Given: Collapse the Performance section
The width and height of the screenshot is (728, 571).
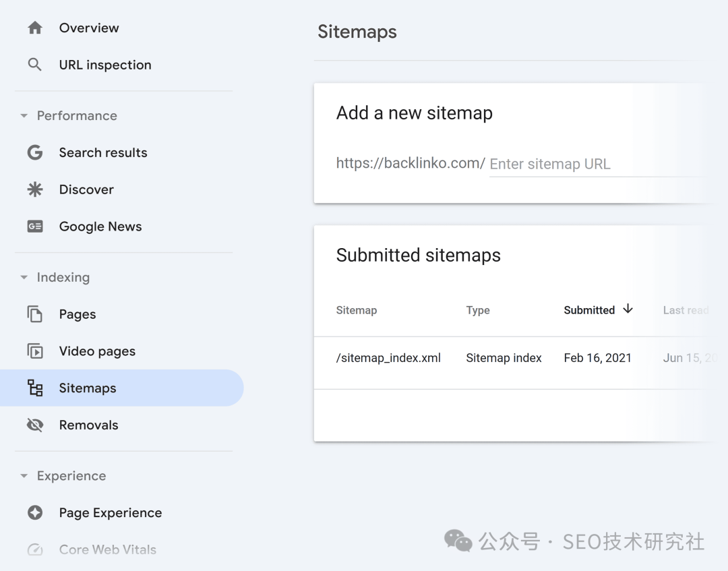Looking at the screenshot, I should [x=24, y=116].
